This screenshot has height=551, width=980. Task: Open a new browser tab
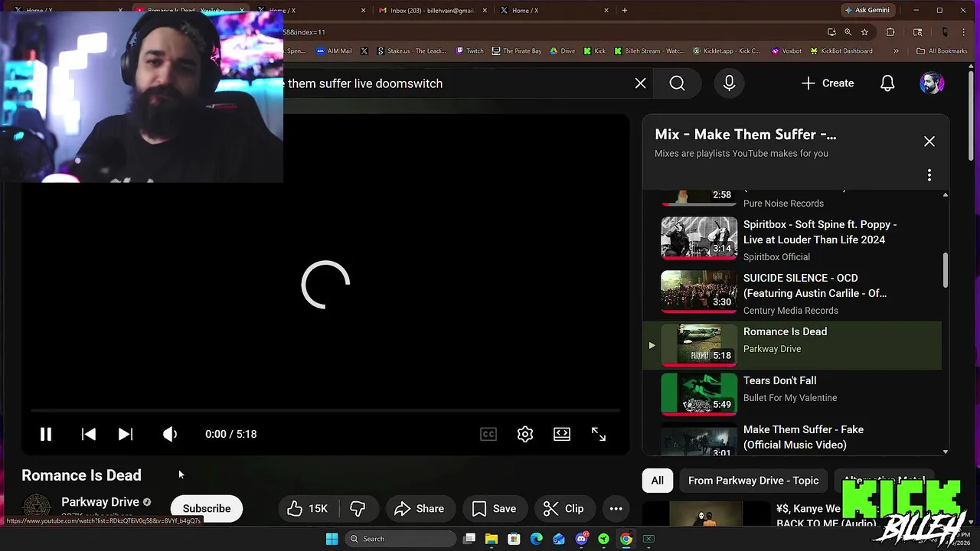point(625,11)
